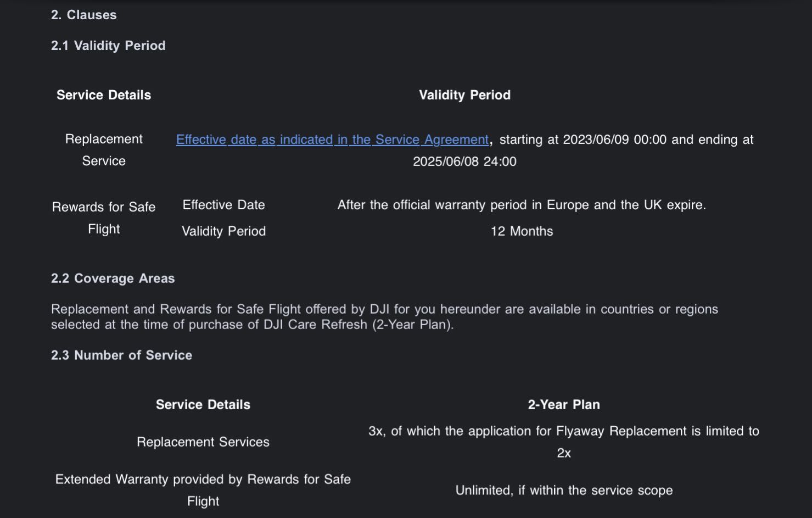Click the 'Replacement Service' row label
The height and width of the screenshot is (518, 812).
coord(104,150)
